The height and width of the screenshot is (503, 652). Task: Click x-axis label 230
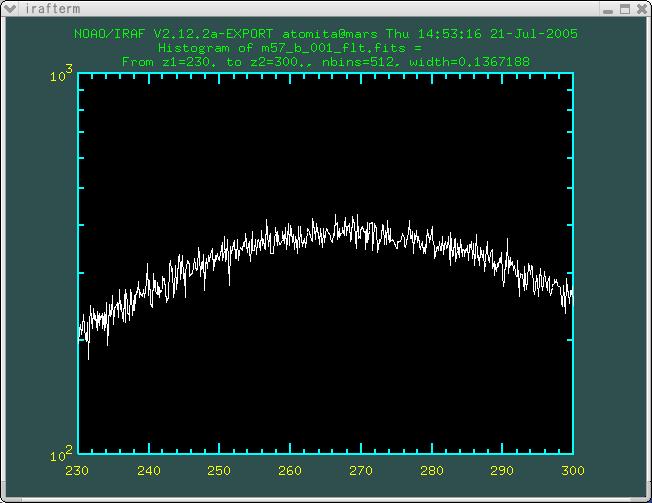77,471
